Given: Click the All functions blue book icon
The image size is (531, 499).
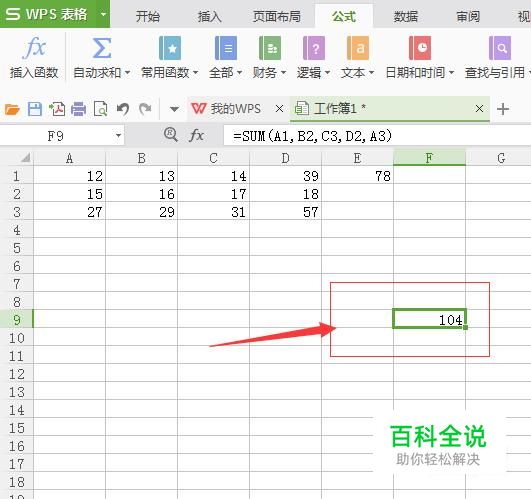Looking at the screenshot, I should coord(226,48).
